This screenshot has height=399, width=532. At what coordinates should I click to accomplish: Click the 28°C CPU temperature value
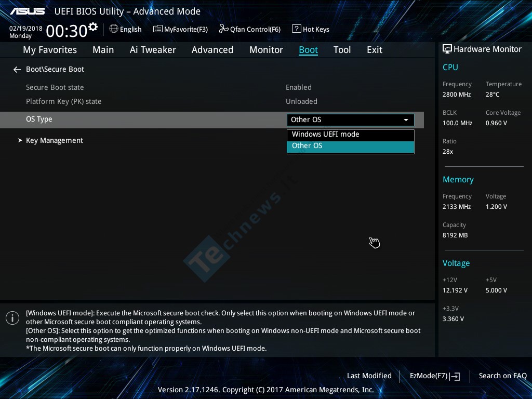(493, 95)
